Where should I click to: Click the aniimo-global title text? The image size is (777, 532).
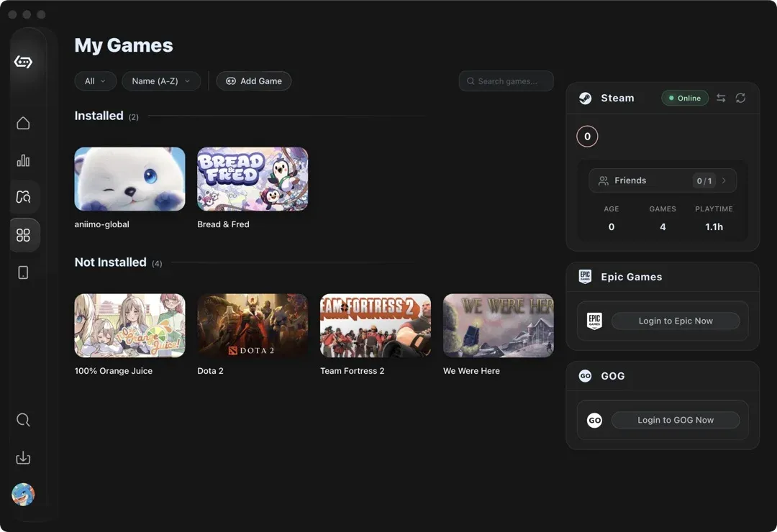[101, 224]
